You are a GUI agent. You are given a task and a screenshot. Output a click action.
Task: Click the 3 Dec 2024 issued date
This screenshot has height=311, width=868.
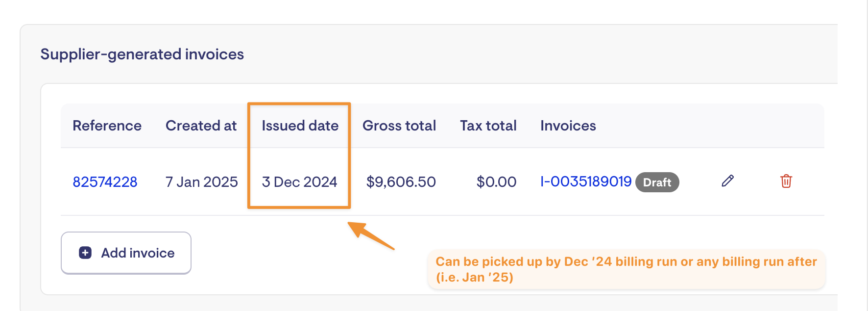tap(299, 182)
